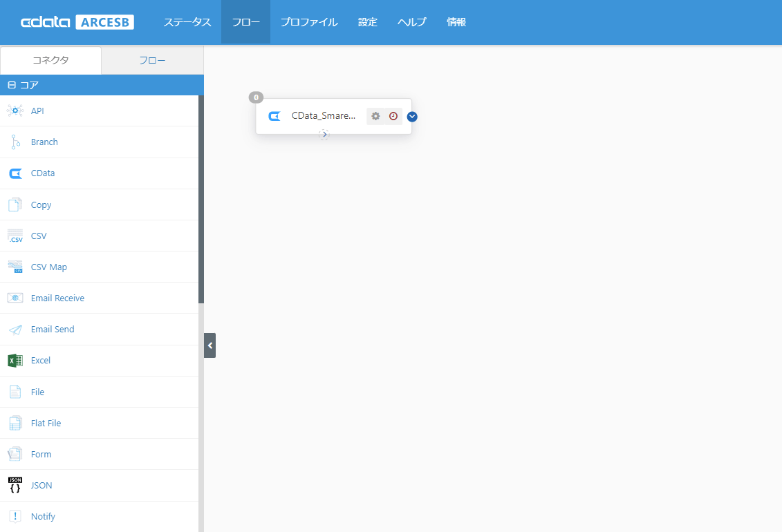
Task: Select the File label
Action: click(37, 392)
